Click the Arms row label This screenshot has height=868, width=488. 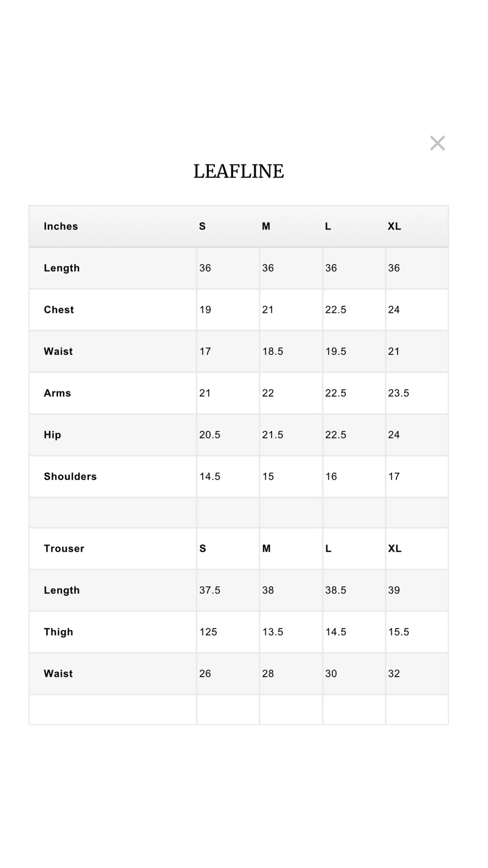58,393
